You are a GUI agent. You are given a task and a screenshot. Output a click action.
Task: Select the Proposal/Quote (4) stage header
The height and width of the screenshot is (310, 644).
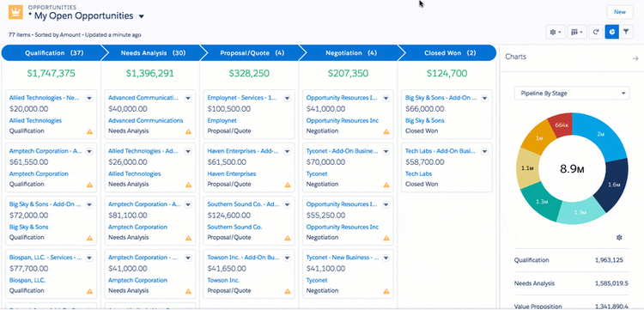pos(252,53)
